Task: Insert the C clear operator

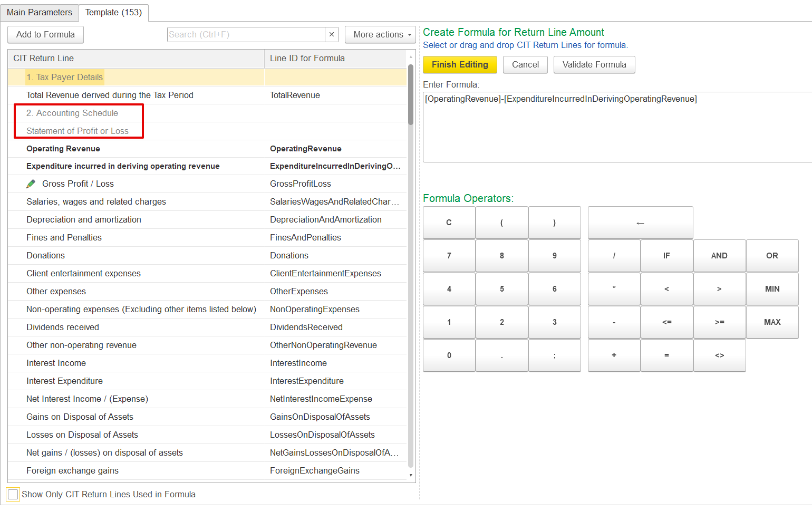Action: pyautogui.click(x=449, y=223)
